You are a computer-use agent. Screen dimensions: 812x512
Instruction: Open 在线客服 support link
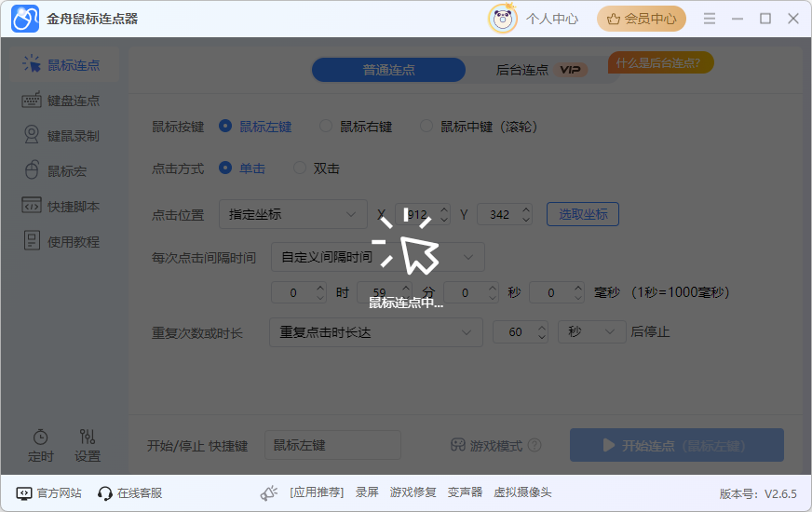tap(130, 492)
